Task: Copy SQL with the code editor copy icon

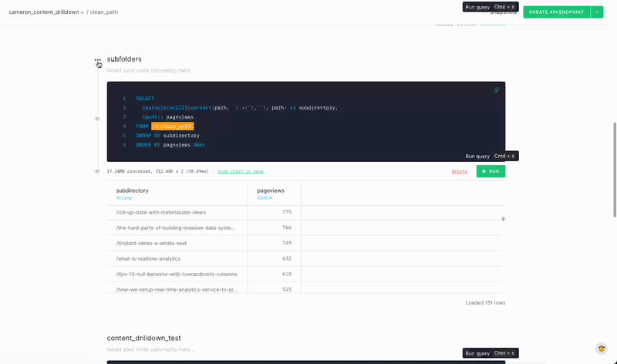Action: click(496, 90)
